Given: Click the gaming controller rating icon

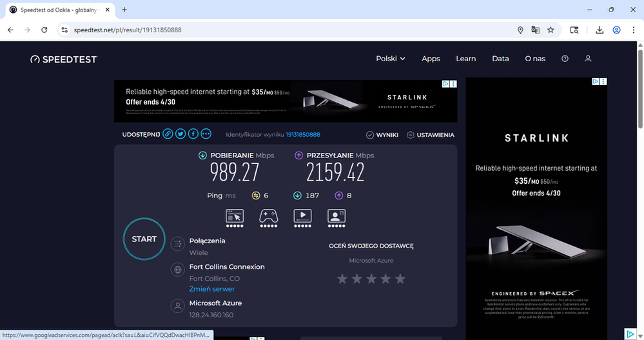Looking at the screenshot, I should (269, 218).
